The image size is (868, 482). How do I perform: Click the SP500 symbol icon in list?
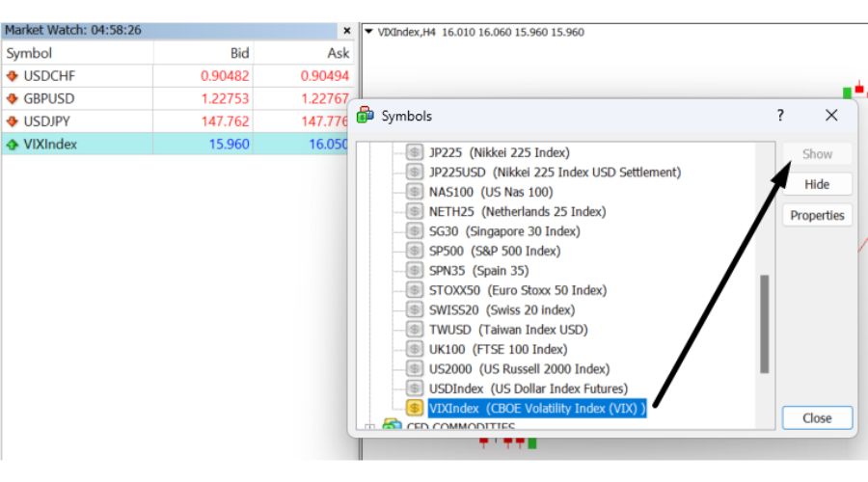point(416,251)
